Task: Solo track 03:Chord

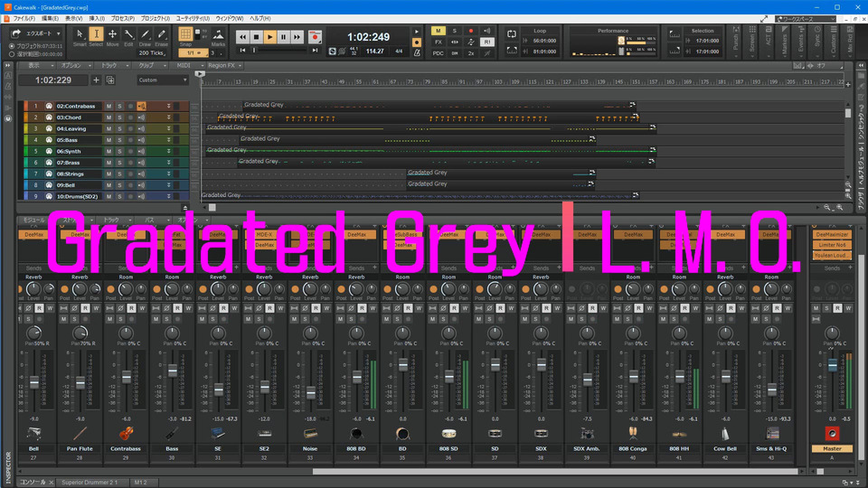Action: (119, 117)
